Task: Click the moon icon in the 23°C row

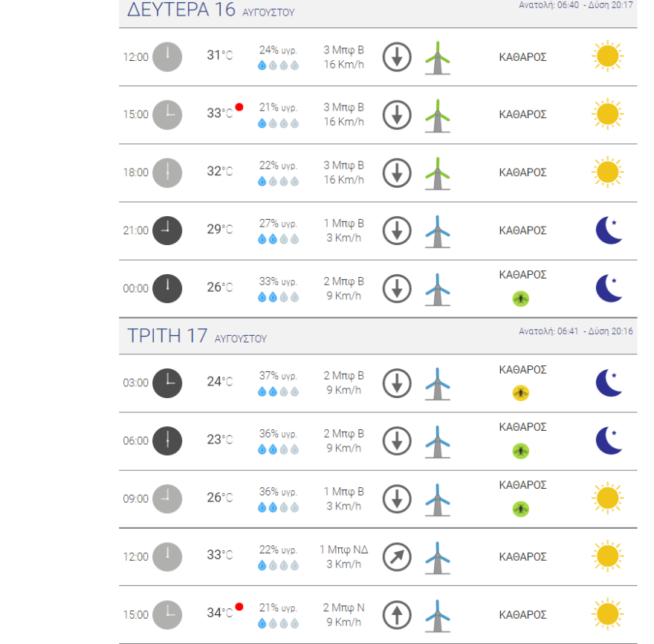Action: coord(609,440)
